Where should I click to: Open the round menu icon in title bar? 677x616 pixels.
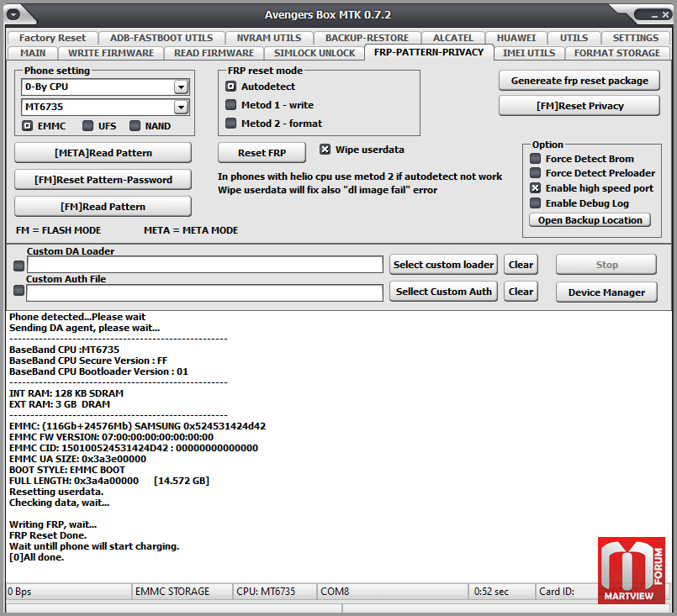tap(13, 14)
